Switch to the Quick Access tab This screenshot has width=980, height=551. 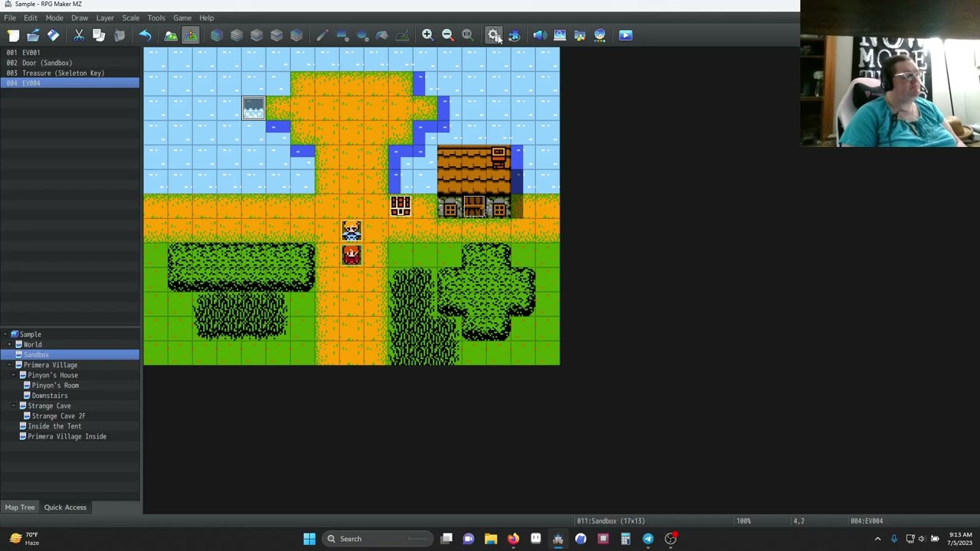click(x=65, y=507)
